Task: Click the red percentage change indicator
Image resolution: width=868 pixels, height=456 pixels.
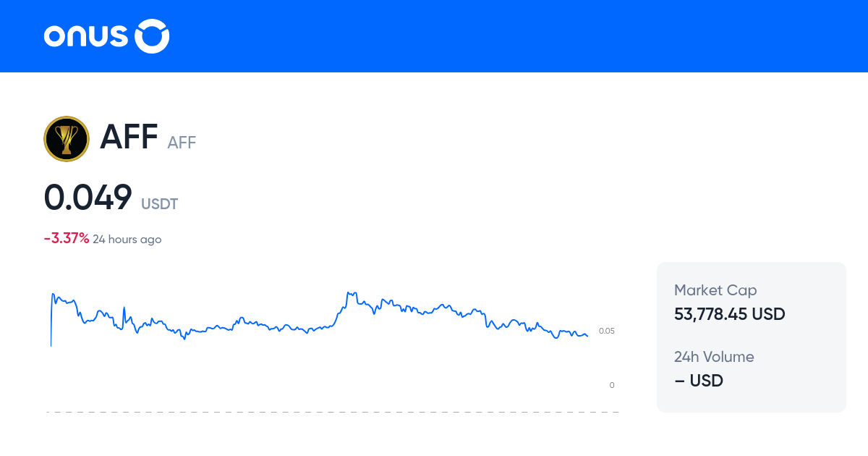Action: [66, 237]
